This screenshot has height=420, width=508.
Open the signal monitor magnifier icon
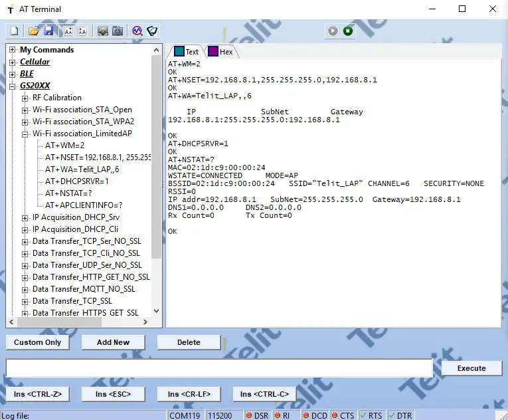tap(137, 31)
